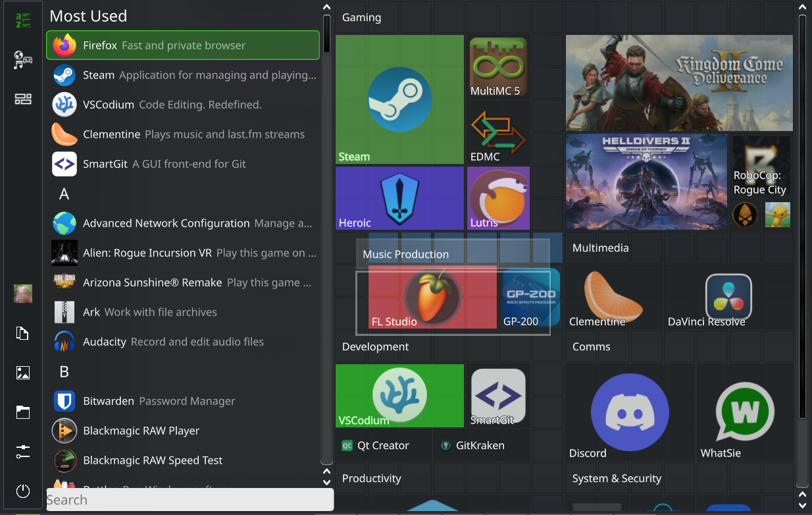
Task: Switch to alphabetical A-Z app view
Action: tap(23, 20)
